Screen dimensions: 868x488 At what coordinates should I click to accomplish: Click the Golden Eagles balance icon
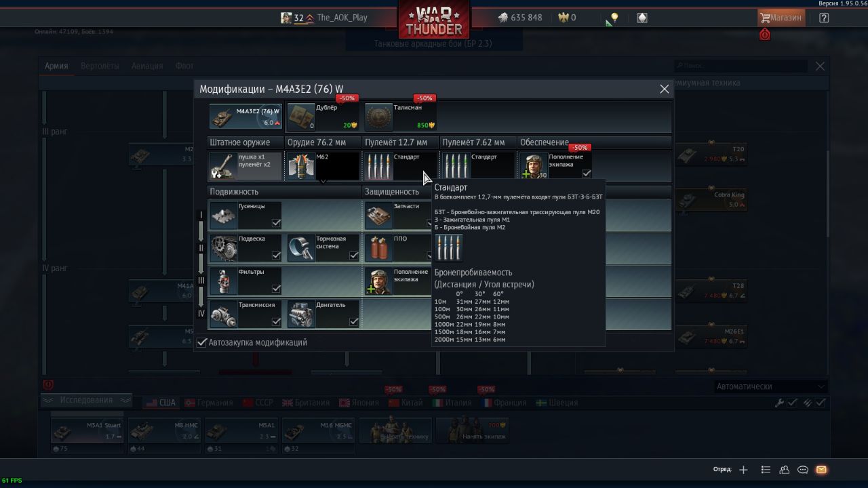pos(563,18)
